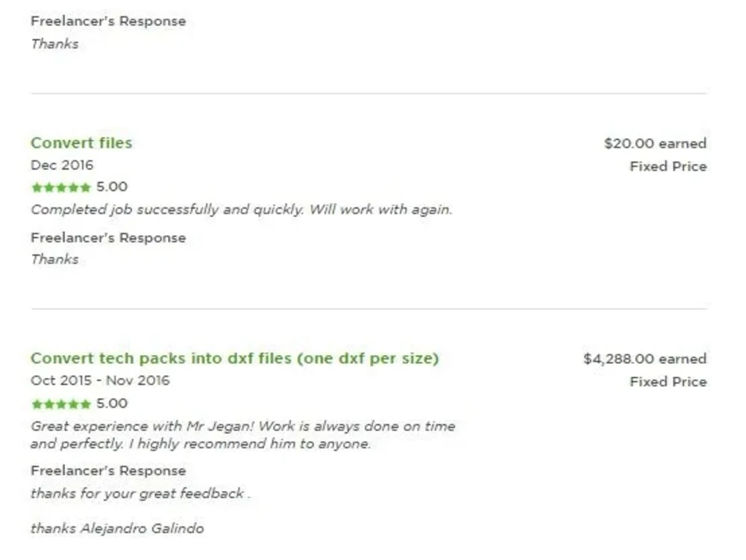Click the "thanks for your great feedback" reply

click(140, 494)
